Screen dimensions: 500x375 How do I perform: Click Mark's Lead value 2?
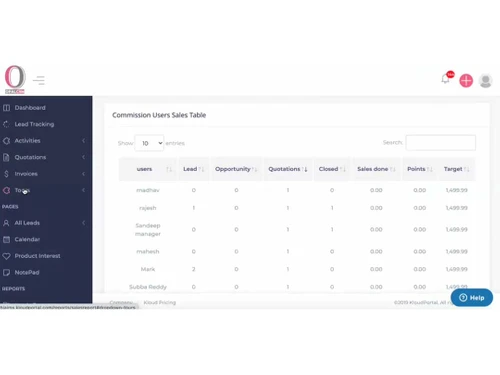pyautogui.click(x=193, y=269)
